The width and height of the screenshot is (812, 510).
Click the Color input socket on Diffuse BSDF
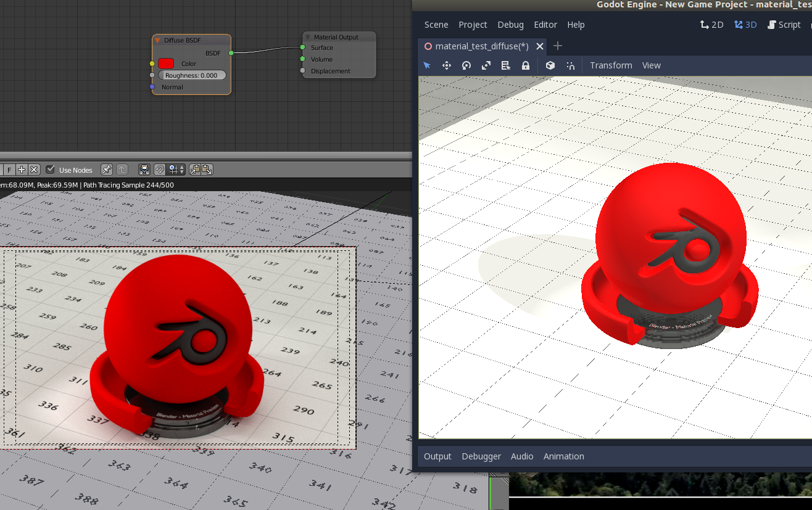pyautogui.click(x=152, y=64)
